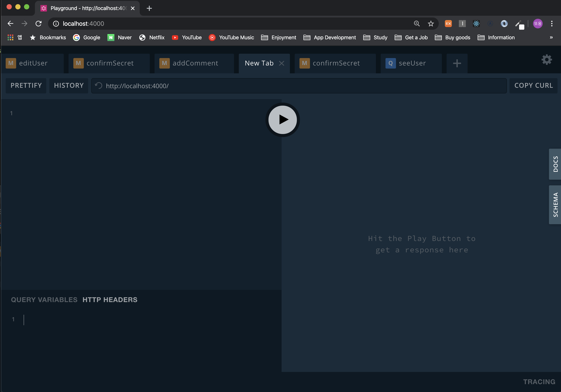Click the M badge on addComment tab
The width and height of the screenshot is (561, 392).
click(164, 63)
